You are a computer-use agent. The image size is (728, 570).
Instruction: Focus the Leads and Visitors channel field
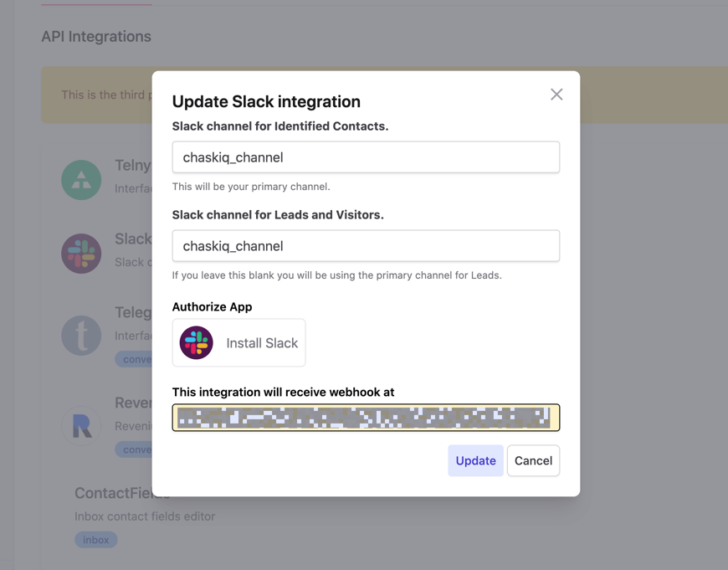[366, 246]
